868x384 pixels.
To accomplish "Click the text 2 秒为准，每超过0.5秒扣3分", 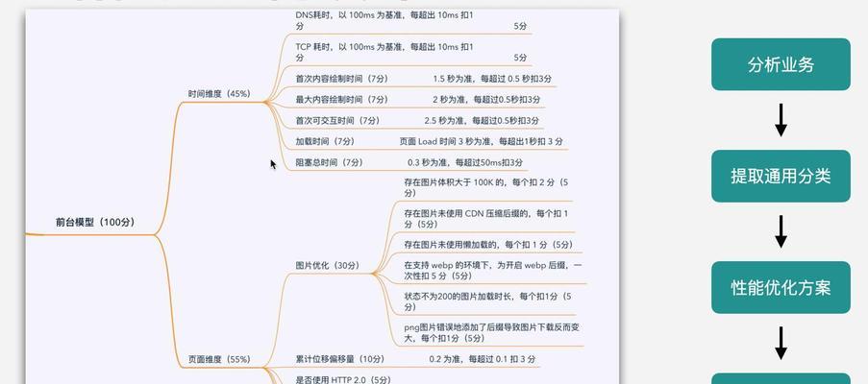I will [x=486, y=100].
